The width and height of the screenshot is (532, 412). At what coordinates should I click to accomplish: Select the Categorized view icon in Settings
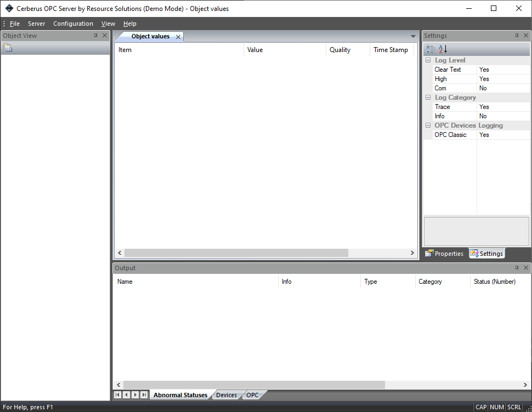431,49
